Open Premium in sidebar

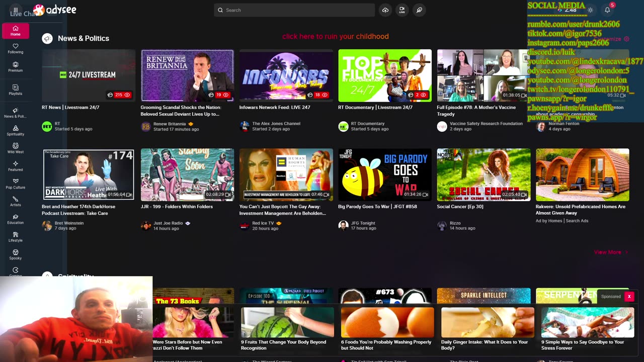16,67
